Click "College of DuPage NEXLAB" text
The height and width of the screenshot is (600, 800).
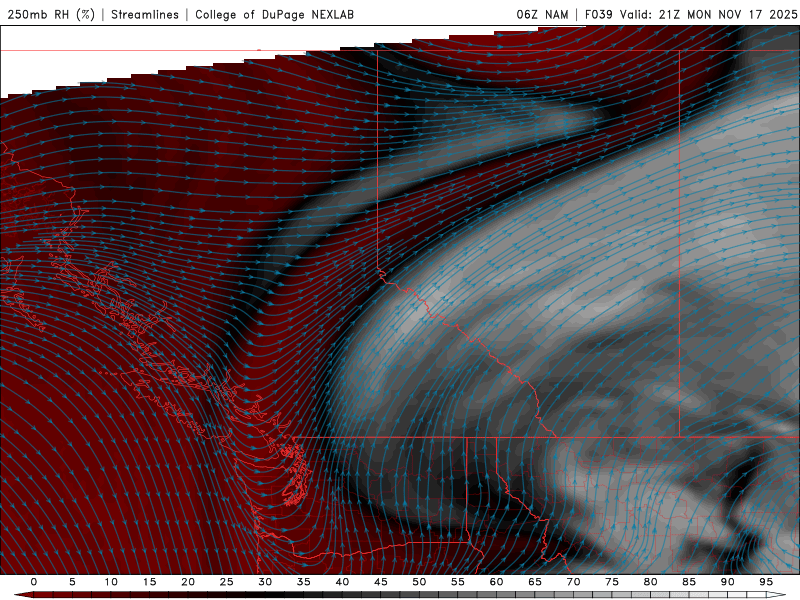point(274,14)
